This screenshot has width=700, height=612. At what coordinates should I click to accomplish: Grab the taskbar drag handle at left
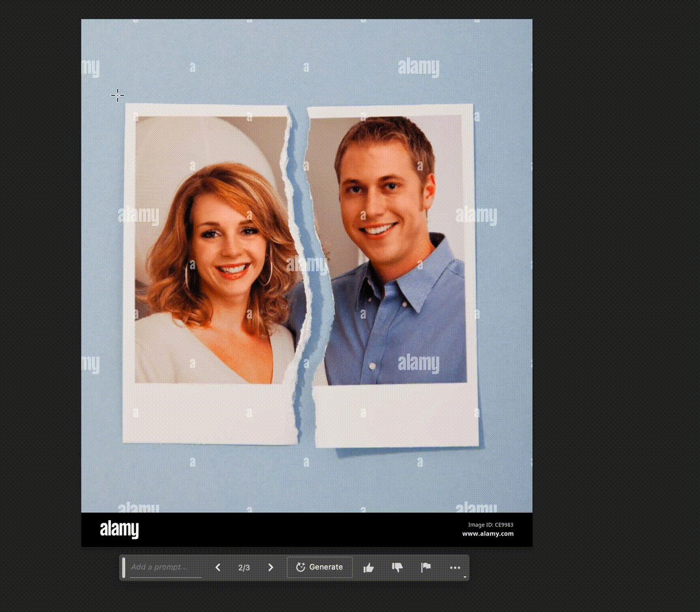click(x=124, y=567)
